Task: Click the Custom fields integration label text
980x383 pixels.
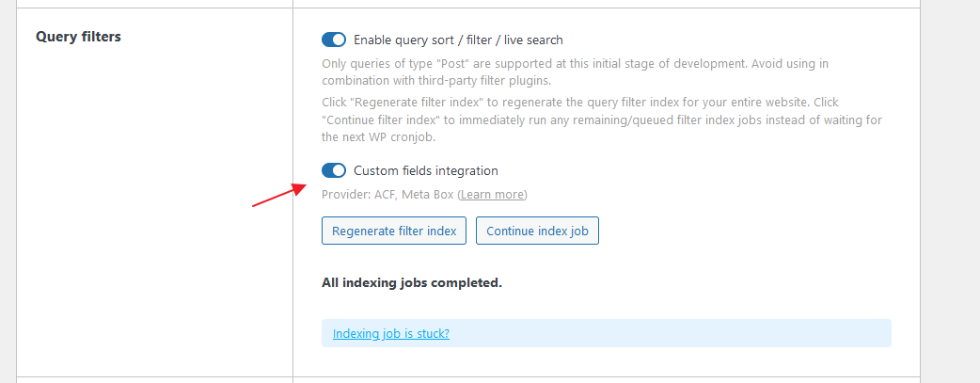Action: pyautogui.click(x=425, y=170)
